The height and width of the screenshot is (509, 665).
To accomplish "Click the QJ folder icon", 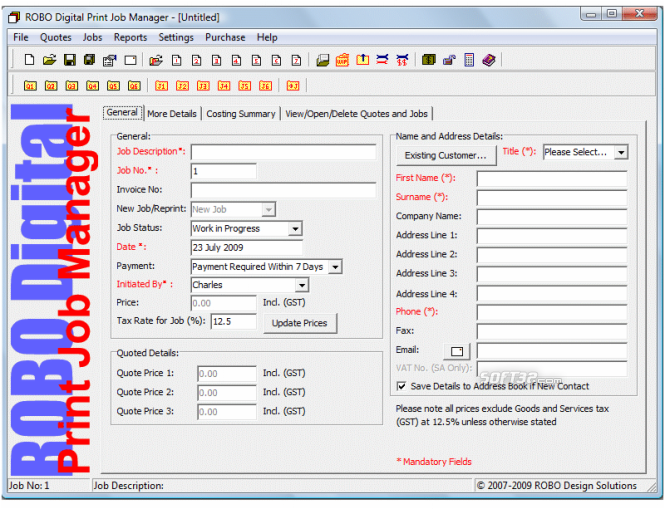I will 293,86.
